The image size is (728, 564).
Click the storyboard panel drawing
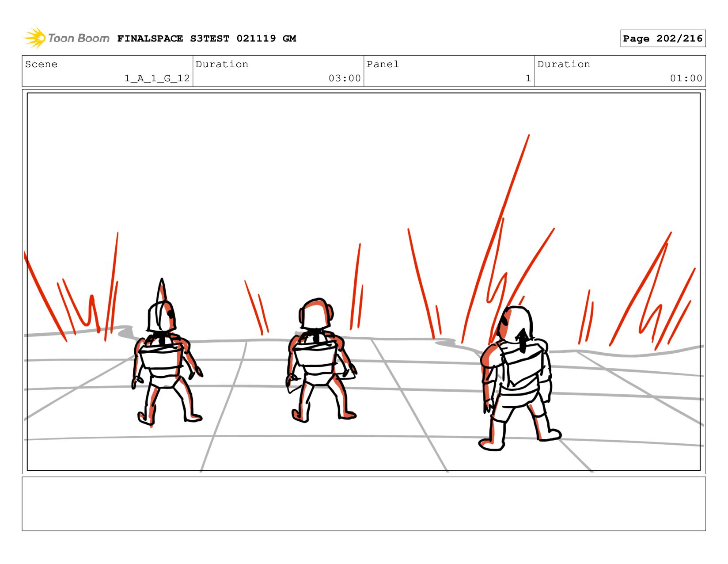click(x=364, y=282)
